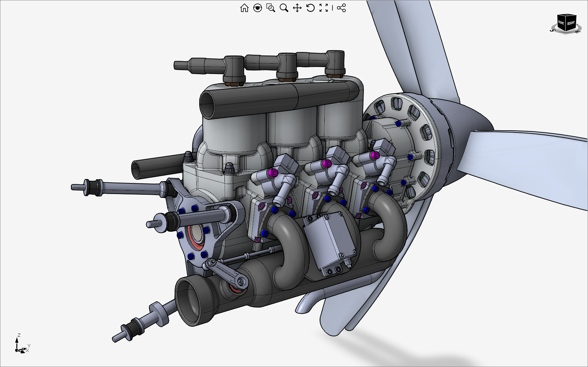Select the top intake manifold pipe opening
The width and height of the screenshot is (588, 367).
pyautogui.click(x=209, y=104)
